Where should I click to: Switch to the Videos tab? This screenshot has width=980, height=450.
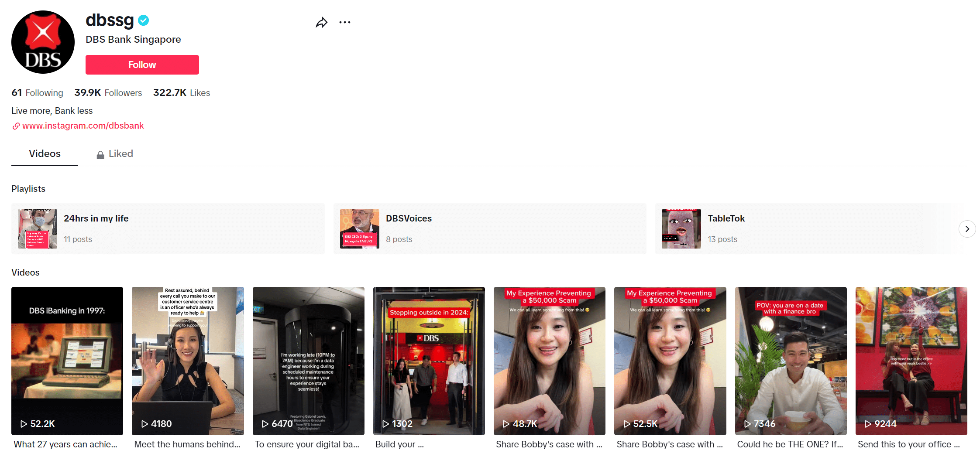(x=45, y=153)
